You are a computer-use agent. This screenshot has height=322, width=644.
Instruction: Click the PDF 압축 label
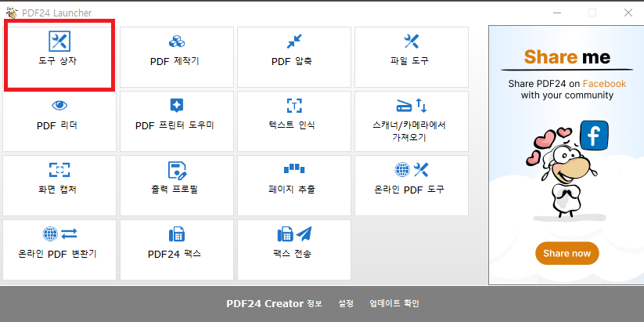coord(292,62)
